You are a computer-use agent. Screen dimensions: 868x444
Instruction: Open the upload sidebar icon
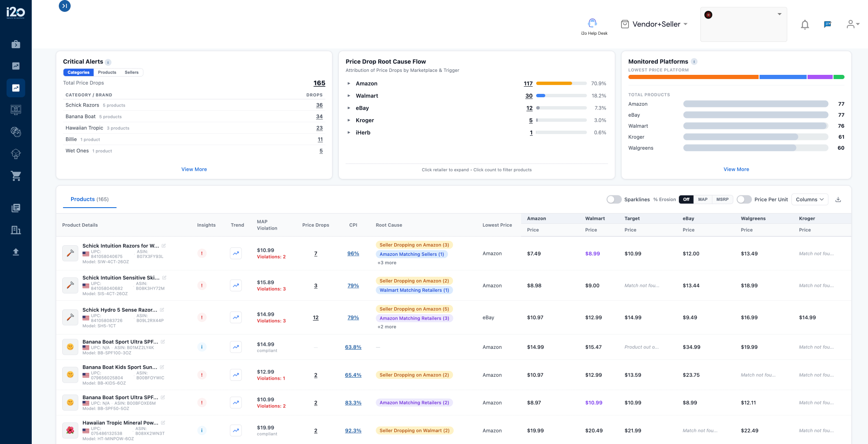[x=16, y=252]
